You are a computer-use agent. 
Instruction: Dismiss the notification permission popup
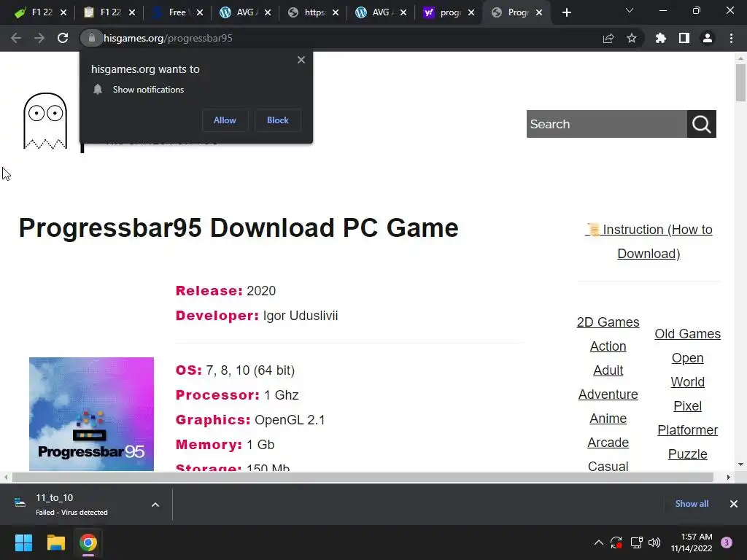tap(301, 60)
